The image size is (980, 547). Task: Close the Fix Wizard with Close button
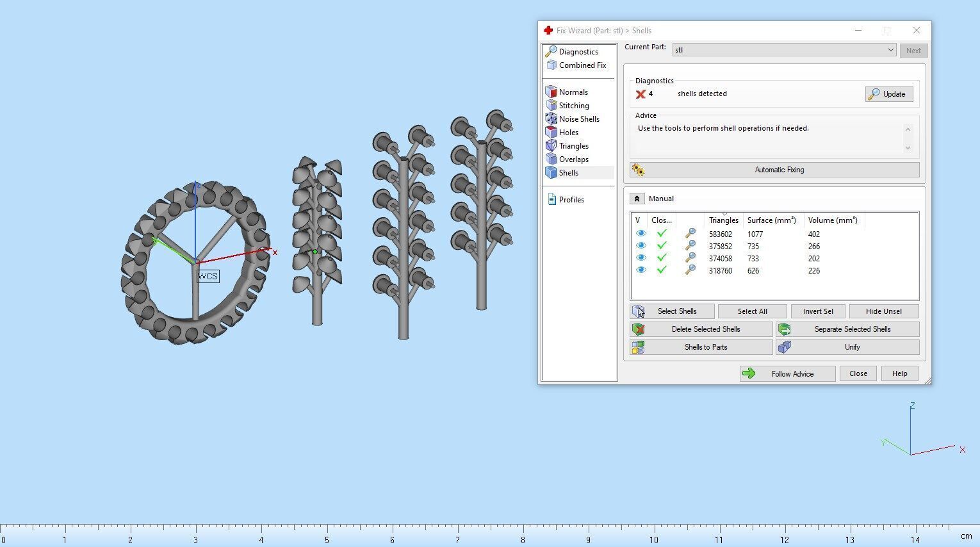tap(858, 374)
